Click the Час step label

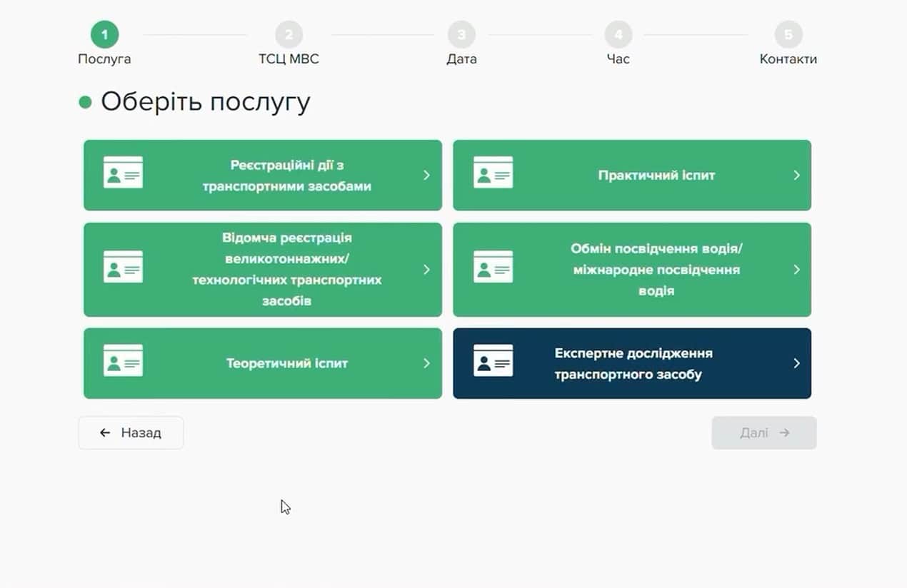click(x=618, y=59)
